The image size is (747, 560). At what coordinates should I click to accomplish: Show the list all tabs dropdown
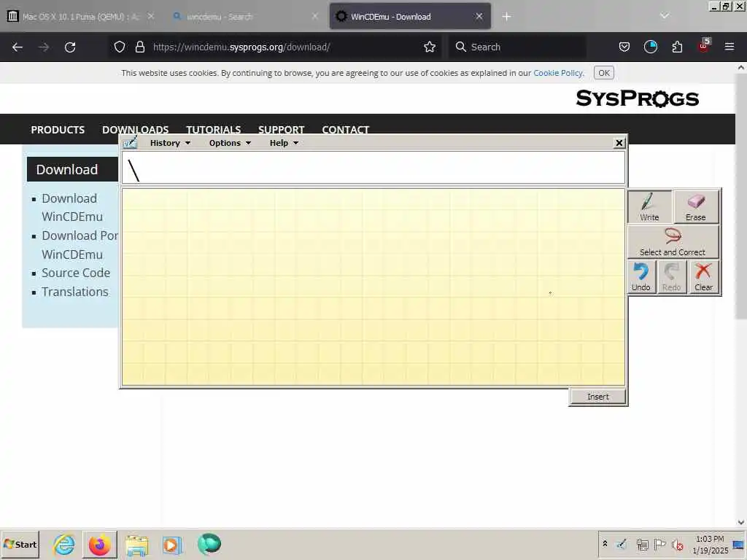665,16
